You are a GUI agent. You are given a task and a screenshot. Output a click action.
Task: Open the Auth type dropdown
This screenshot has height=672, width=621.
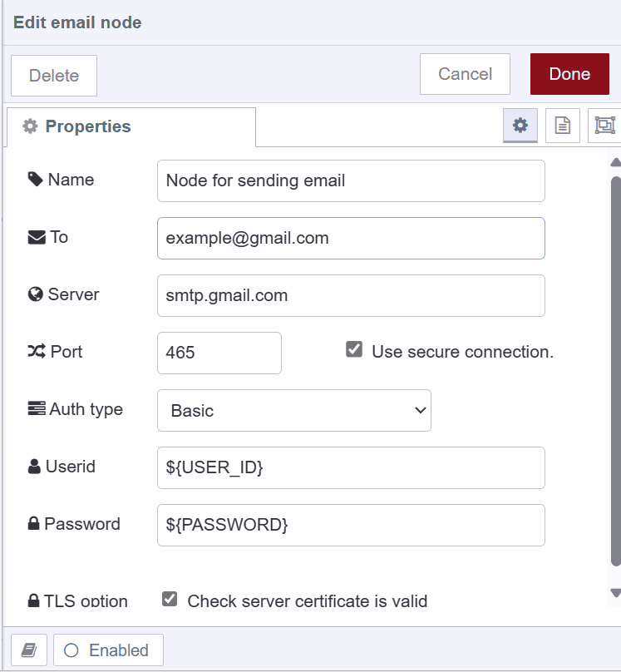pos(293,410)
